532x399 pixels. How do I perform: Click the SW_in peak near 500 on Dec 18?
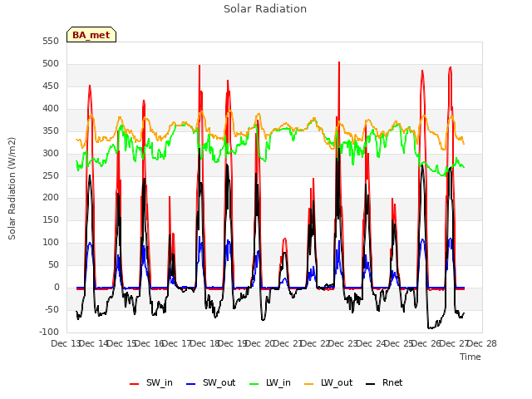pyautogui.click(x=199, y=66)
